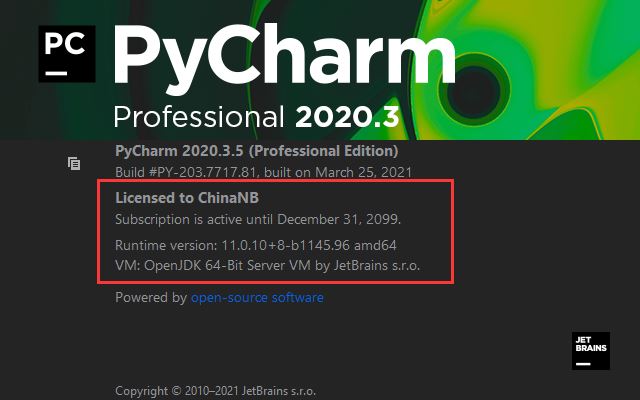Open the open-source software link
The image size is (640, 400).
[257, 297]
